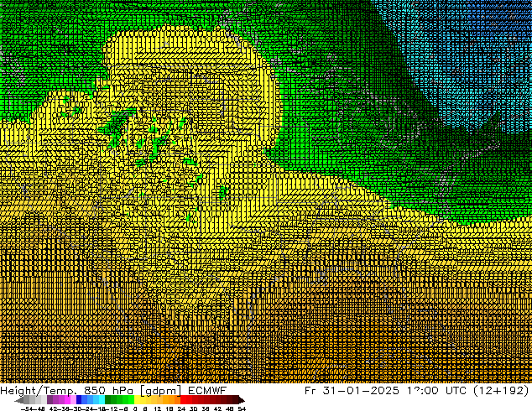Image resolution: width=532 pixels, height=411 pixels.
Task: Click the 'Fr 31-01-2025' date text
Action: [x=352, y=390]
